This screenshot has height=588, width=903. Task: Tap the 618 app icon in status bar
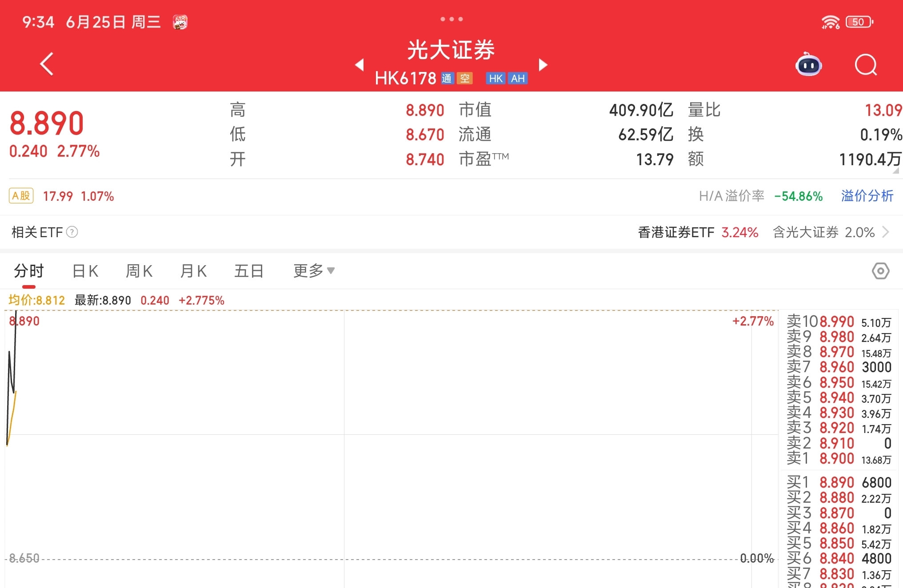(180, 22)
